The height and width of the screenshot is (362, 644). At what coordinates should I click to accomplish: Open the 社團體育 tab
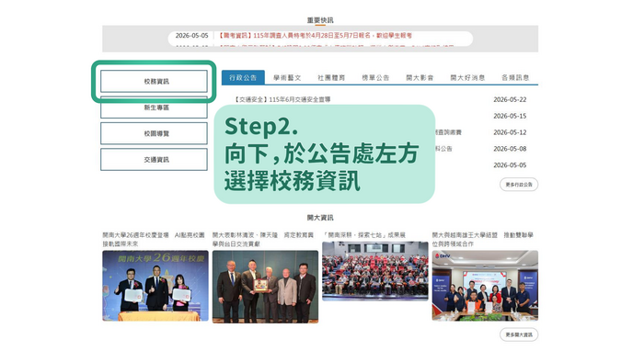pos(331,77)
